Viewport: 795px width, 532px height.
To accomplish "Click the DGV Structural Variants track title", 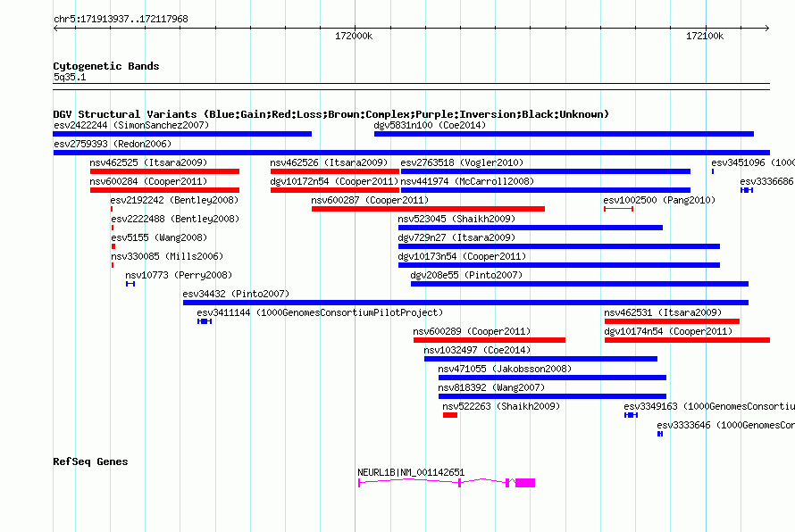I will pyautogui.click(x=331, y=114).
